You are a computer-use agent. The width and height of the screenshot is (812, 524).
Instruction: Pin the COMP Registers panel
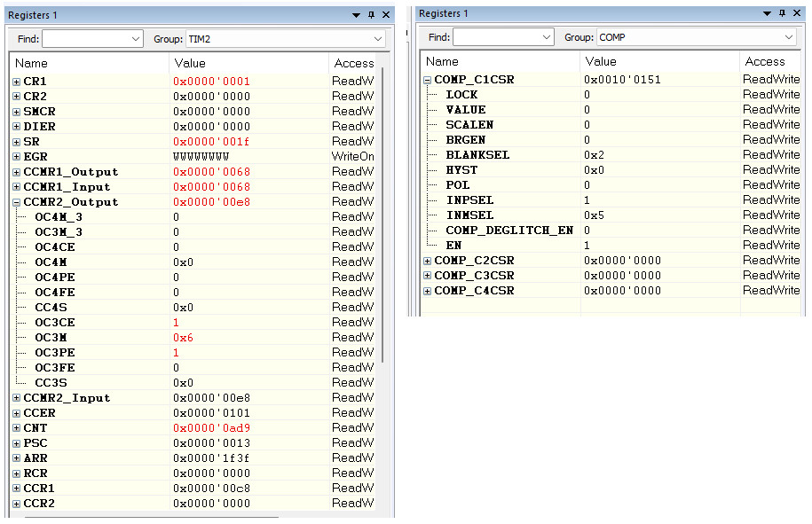pyautogui.click(x=780, y=13)
